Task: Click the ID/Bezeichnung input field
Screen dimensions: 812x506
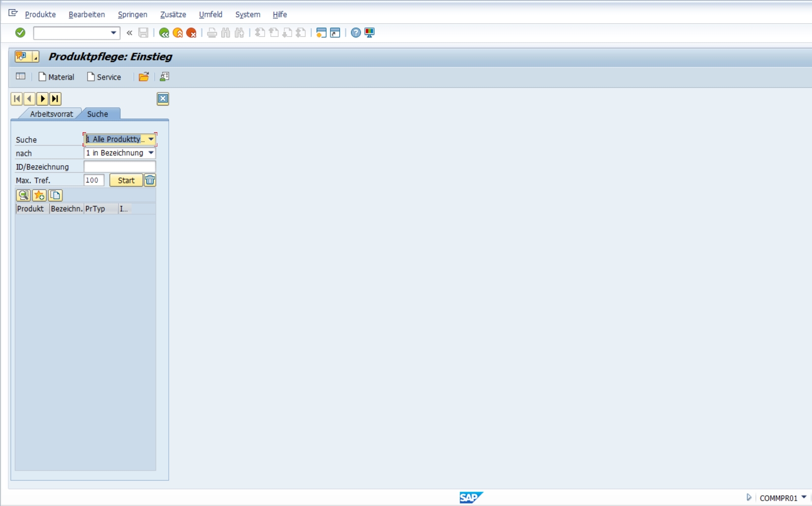Action: click(120, 167)
